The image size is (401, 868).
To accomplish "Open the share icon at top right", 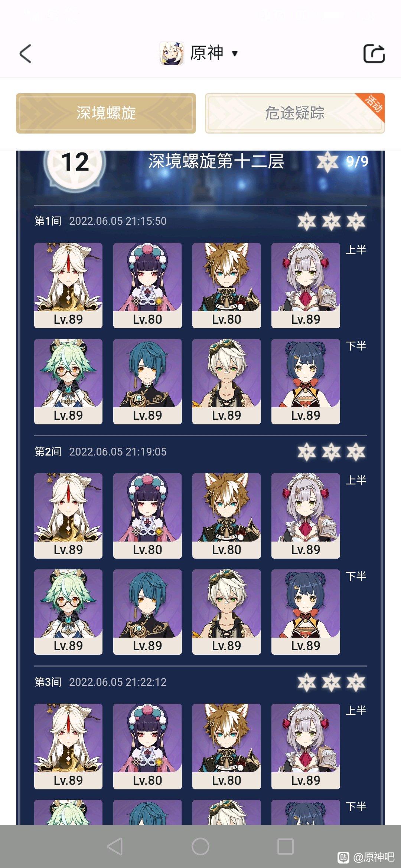I will click(x=374, y=54).
